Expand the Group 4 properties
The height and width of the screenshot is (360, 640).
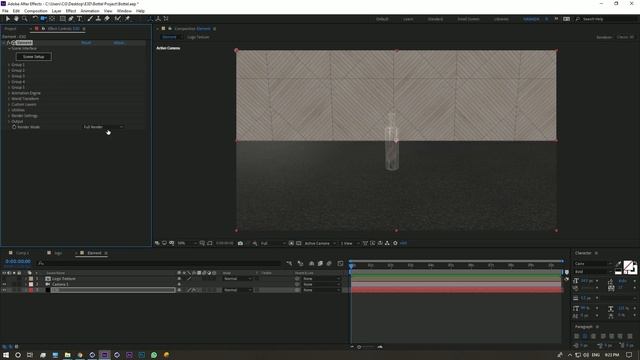coord(9,82)
